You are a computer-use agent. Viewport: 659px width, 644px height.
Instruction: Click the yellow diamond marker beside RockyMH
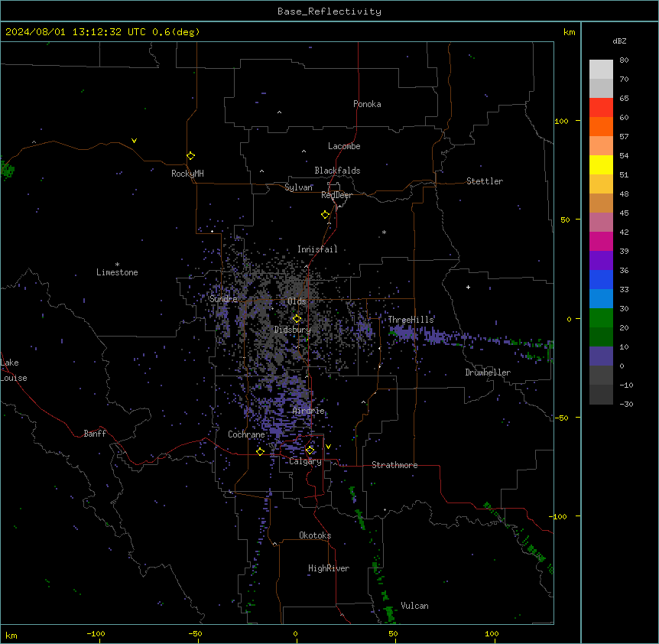(190, 156)
